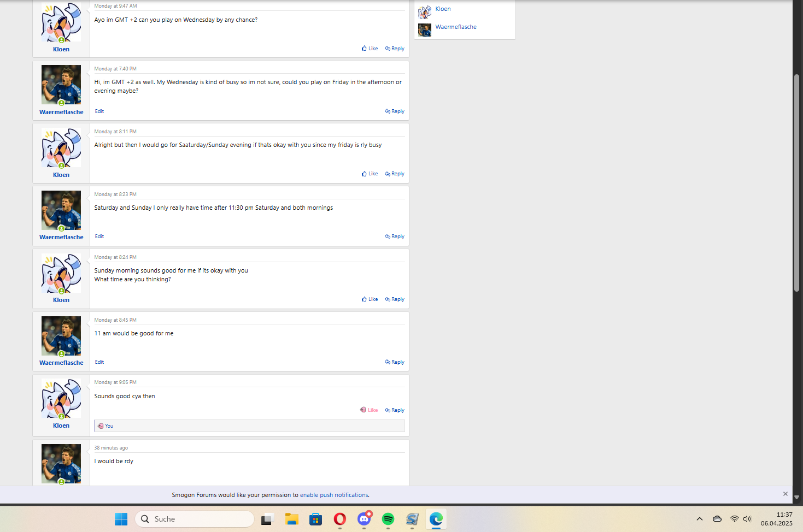Reply to the 'Hi, im GMT +2 as well' message

[395, 111]
